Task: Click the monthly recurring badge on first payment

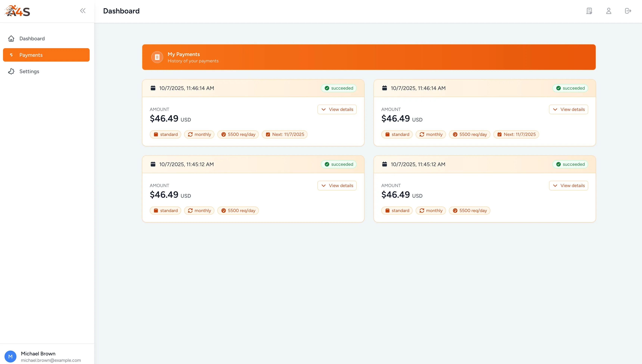Action: [x=199, y=134]
